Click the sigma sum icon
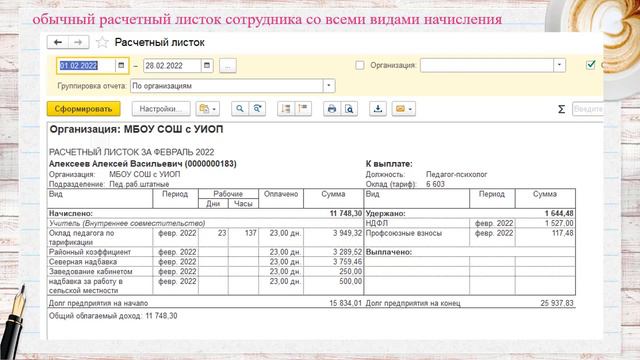Image resolution: width=640 pixels, height=360 pixels. pyautogui.click(x=562, y=109)
